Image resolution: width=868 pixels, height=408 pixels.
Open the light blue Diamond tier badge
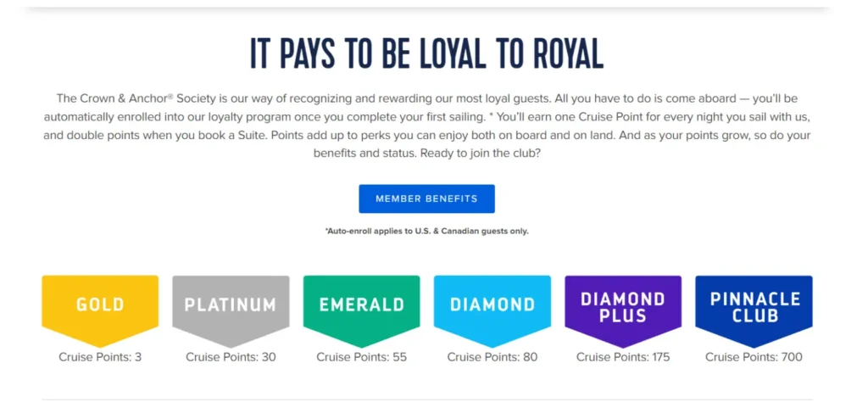click(492, 305)
